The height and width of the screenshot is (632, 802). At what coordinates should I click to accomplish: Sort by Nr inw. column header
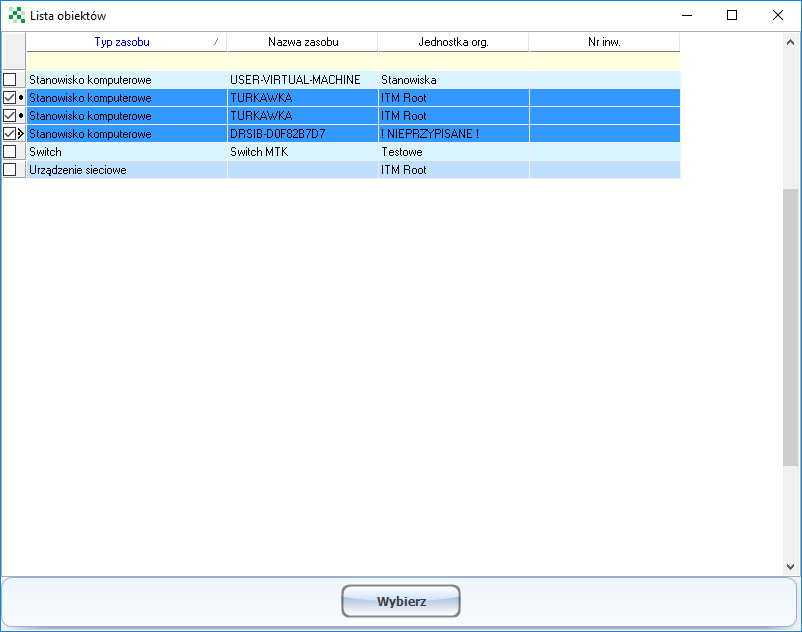(x=605, y=42)
